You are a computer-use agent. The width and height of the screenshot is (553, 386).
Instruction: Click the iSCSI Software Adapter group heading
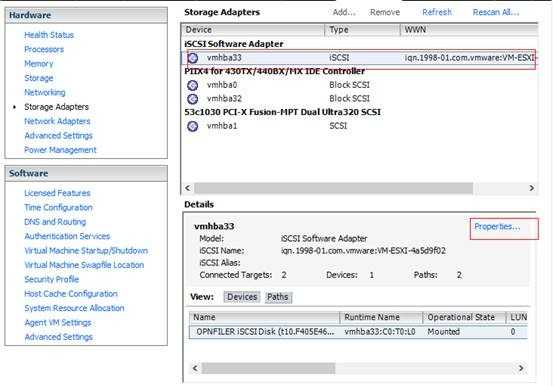point(234,44)
